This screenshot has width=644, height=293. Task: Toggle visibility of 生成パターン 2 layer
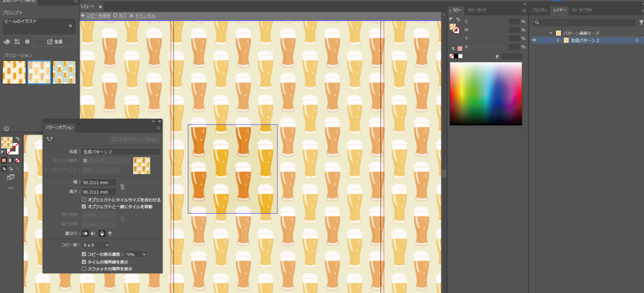tap(535, 40)
